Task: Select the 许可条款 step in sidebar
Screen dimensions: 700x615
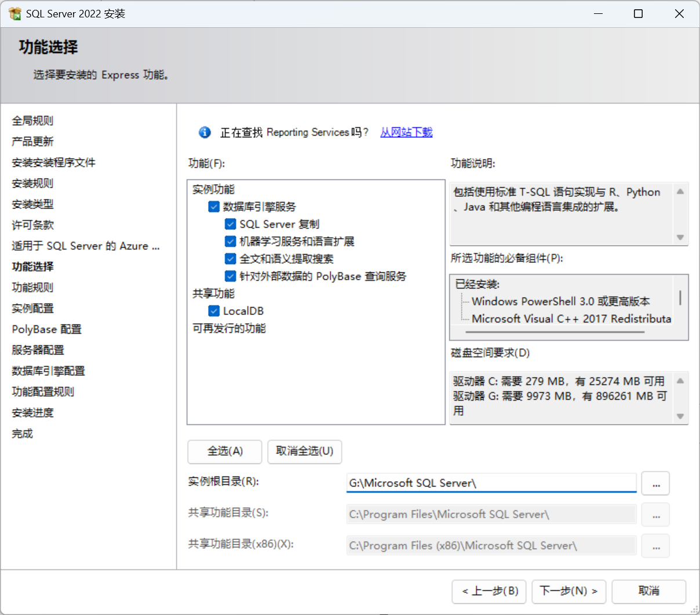Action: 33,225
